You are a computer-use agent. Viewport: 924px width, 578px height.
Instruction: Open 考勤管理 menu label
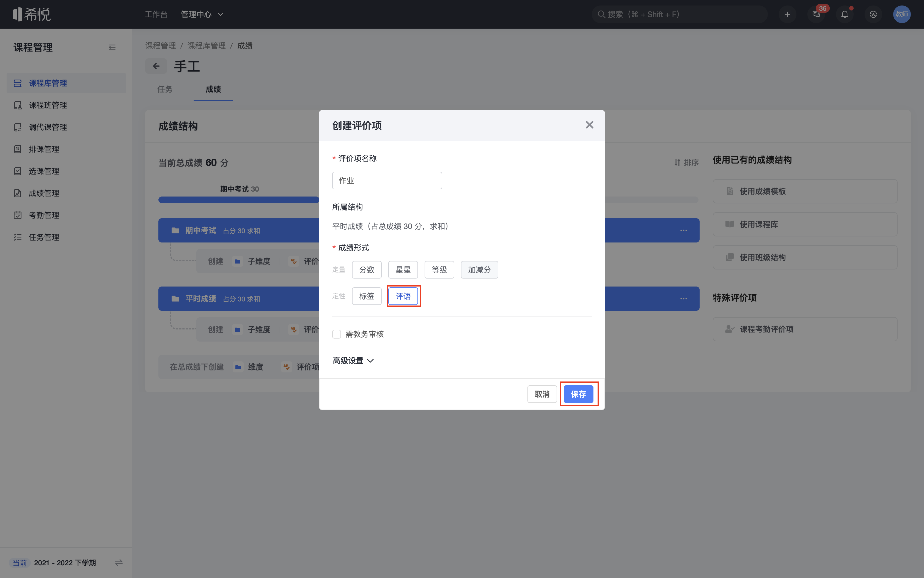click(44, 215)
